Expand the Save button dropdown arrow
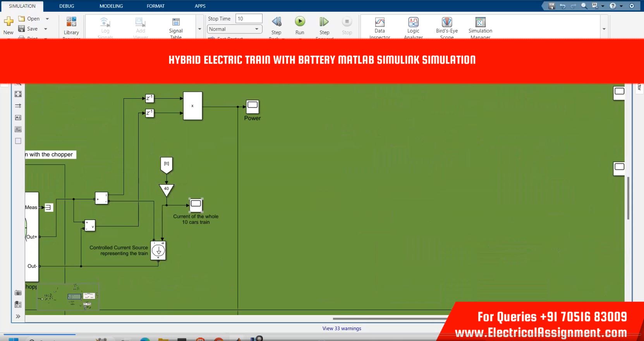 [46, 29]
